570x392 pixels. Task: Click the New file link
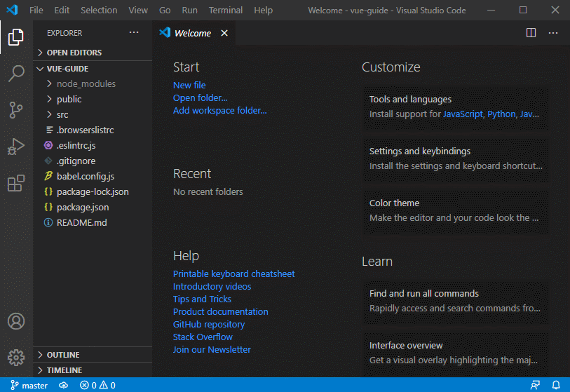189,85
